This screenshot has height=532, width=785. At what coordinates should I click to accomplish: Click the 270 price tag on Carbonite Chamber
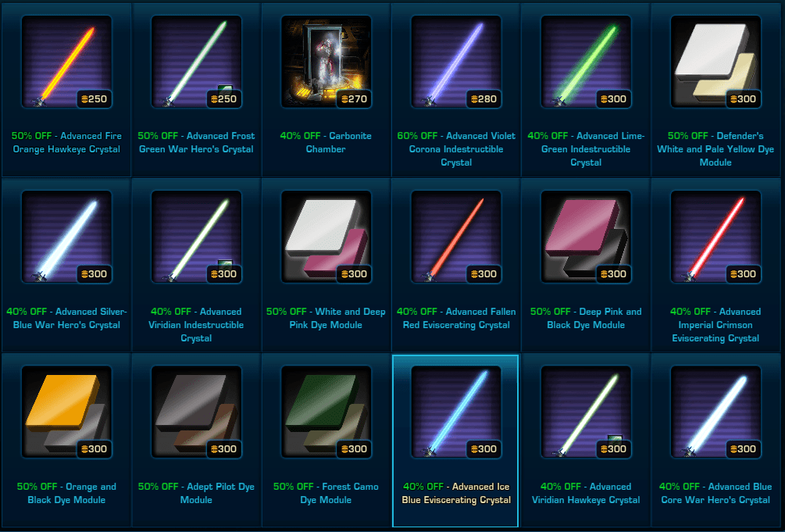[x=354, y=98]
